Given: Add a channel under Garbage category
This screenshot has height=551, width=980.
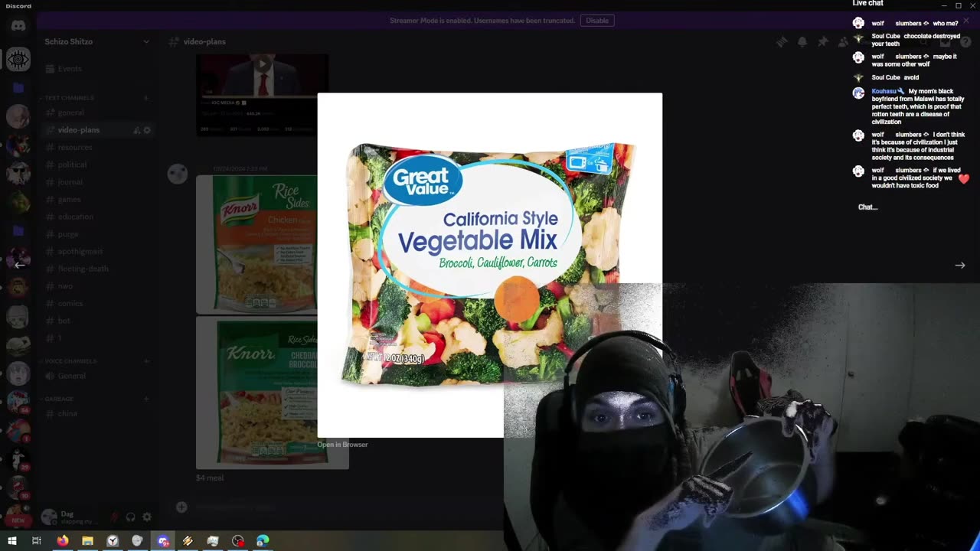Looking at the screenshot, I should 145,399.
